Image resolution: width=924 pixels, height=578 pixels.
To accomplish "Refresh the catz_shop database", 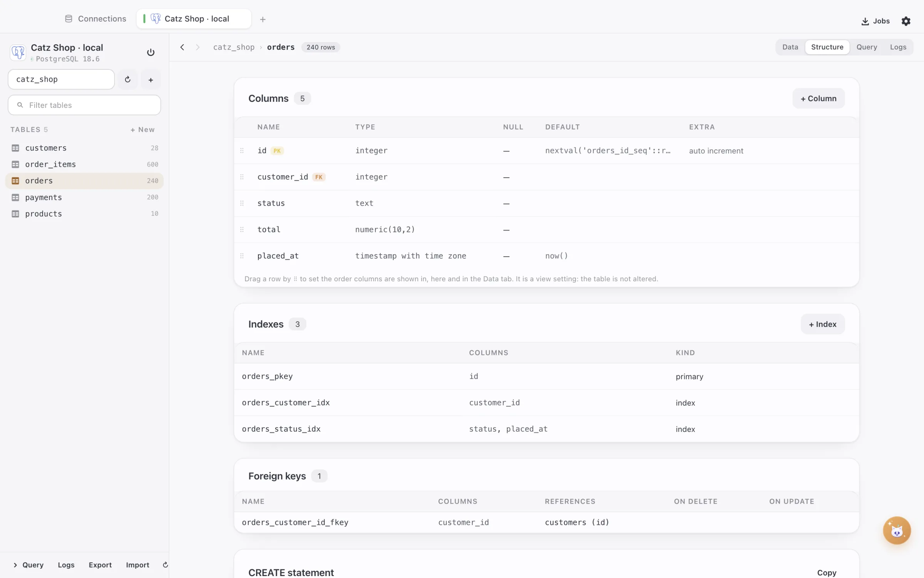I will [128, 79].
